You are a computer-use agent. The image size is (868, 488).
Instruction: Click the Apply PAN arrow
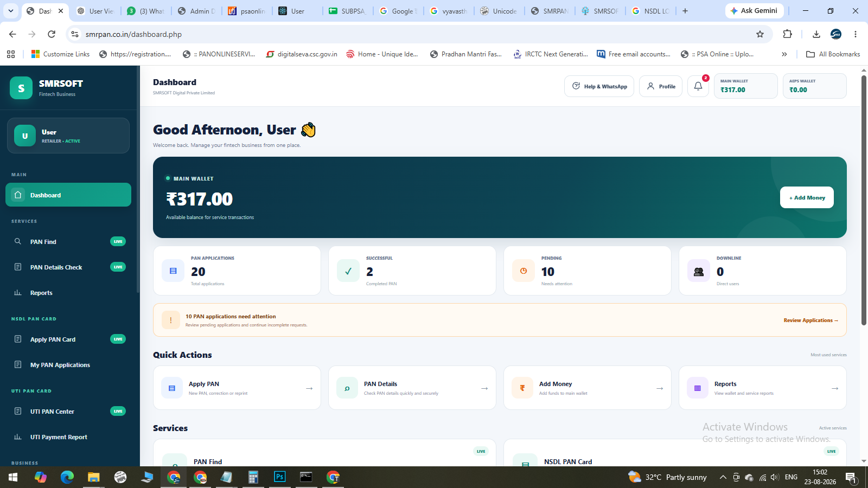pyautogui.click(x=309, y=388)
